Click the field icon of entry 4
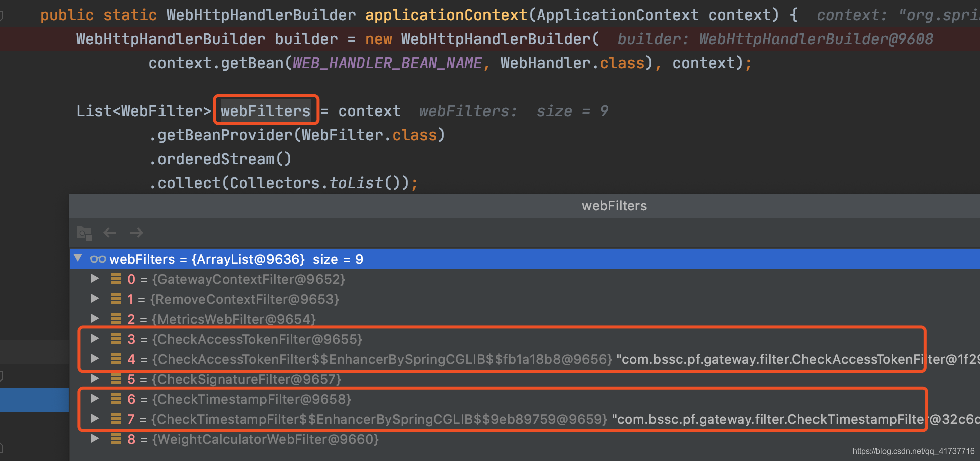Image resolution: width=980 pixels, height=461 pixels. pyautogui.click(x=116, y=358)
